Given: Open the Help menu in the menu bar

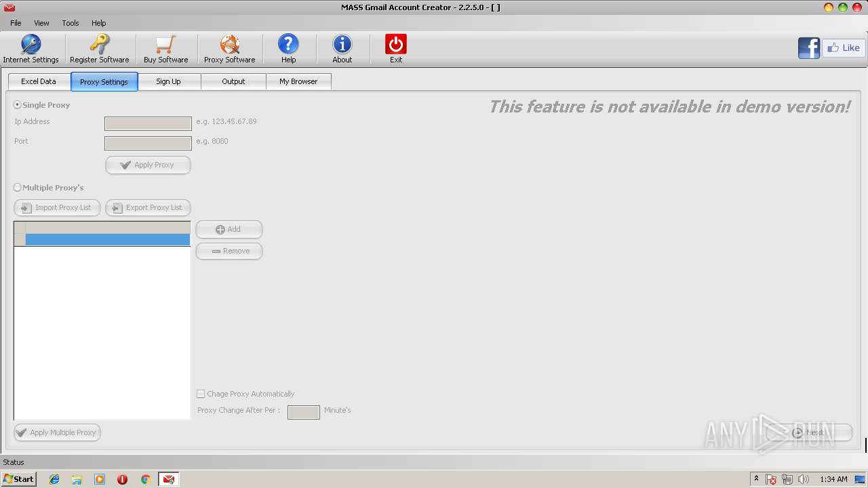Looking at the screenshot, I should [x=99, y=23].
